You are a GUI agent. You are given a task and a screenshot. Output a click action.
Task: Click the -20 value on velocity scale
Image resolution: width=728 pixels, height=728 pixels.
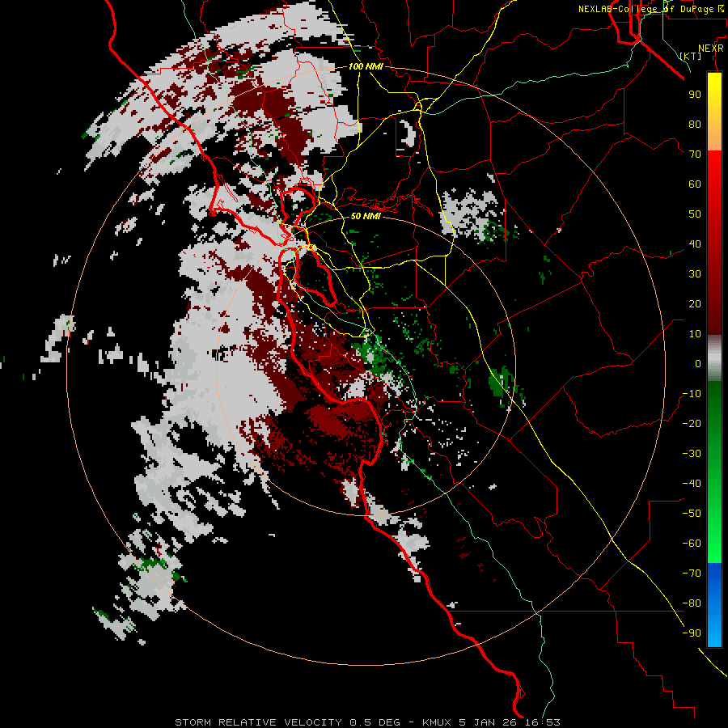(x=692, y=424)
